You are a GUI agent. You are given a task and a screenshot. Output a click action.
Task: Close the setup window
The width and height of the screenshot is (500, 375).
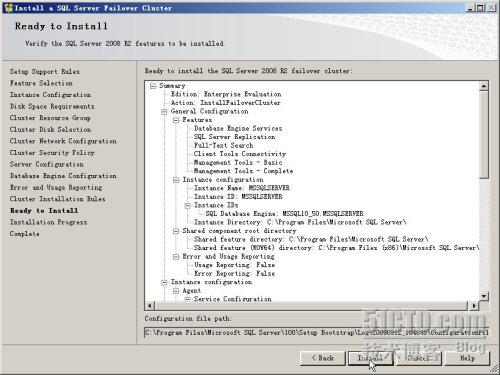(491, 8)
